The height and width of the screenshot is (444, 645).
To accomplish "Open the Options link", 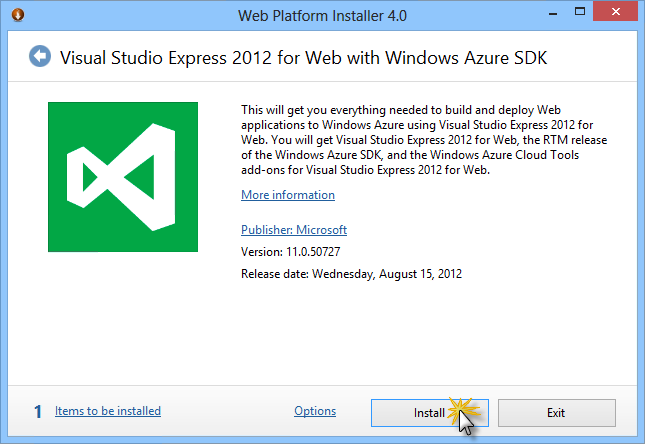I will 315,411.
